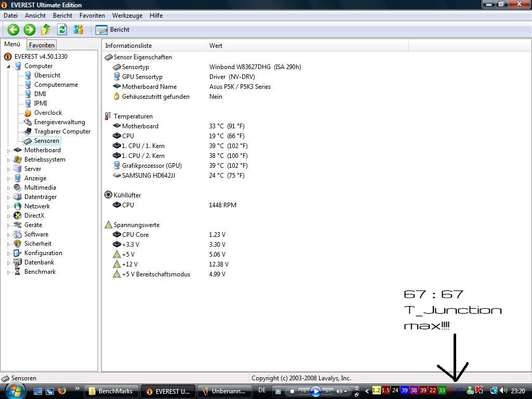
Task: Click the Kaspersky tray icon
Action: (x=480, y=391)
